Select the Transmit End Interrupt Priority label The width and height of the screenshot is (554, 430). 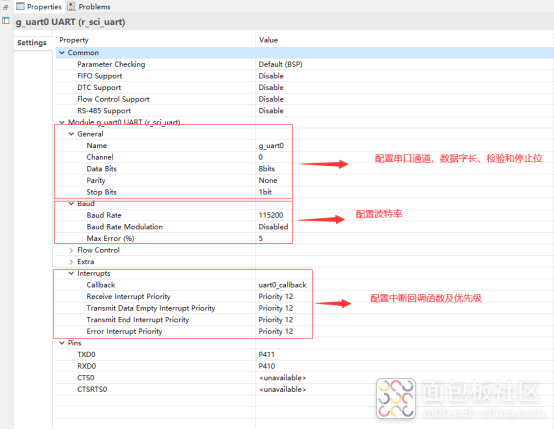[138, 320]
